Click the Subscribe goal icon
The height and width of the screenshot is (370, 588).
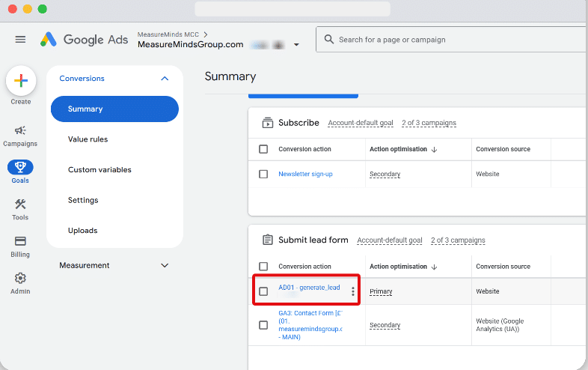(x=267, y=123)
